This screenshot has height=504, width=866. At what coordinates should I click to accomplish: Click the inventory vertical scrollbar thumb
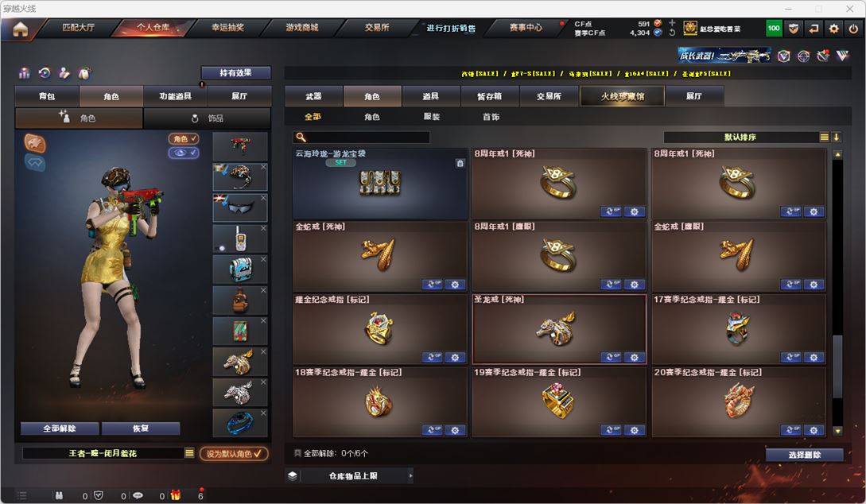pos(837,366)
